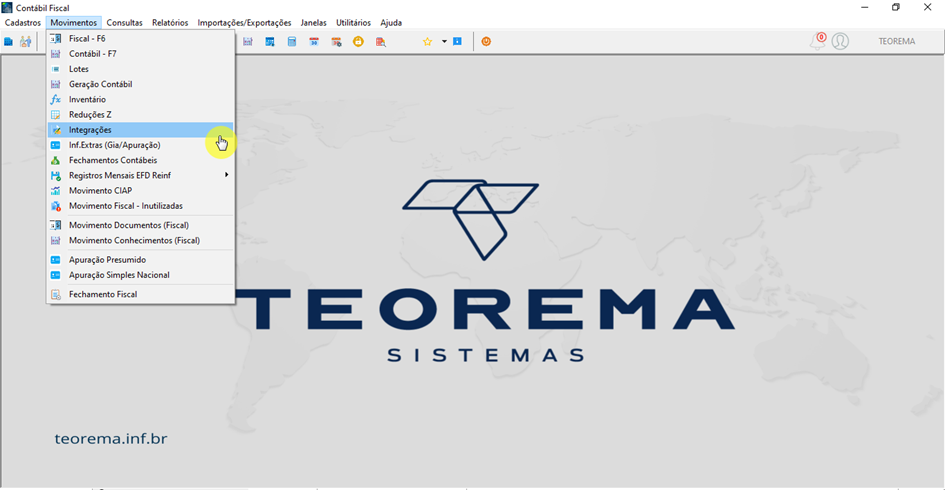The image size is (945, 490).
Task: Click the calendar 30 toolbar icon
Action: (x=314, y=42)
